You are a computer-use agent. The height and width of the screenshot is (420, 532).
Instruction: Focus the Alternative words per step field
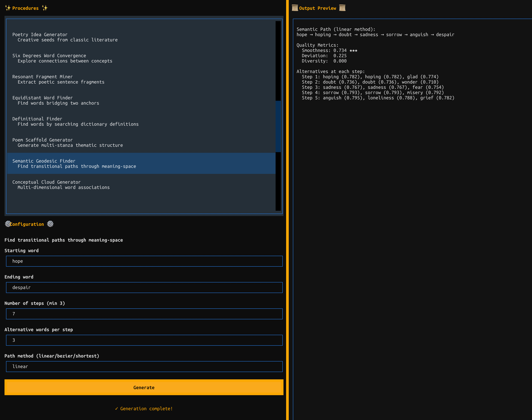144,340
